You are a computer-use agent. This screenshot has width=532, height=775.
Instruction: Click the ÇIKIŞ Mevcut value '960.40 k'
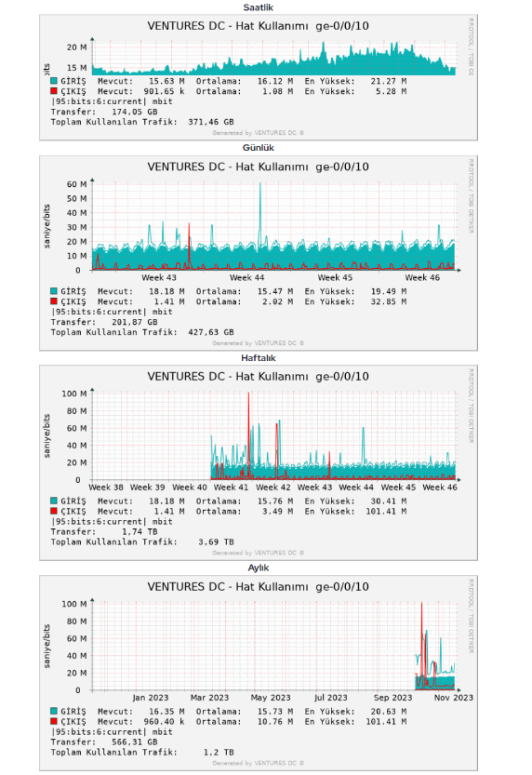pos(165,722)
